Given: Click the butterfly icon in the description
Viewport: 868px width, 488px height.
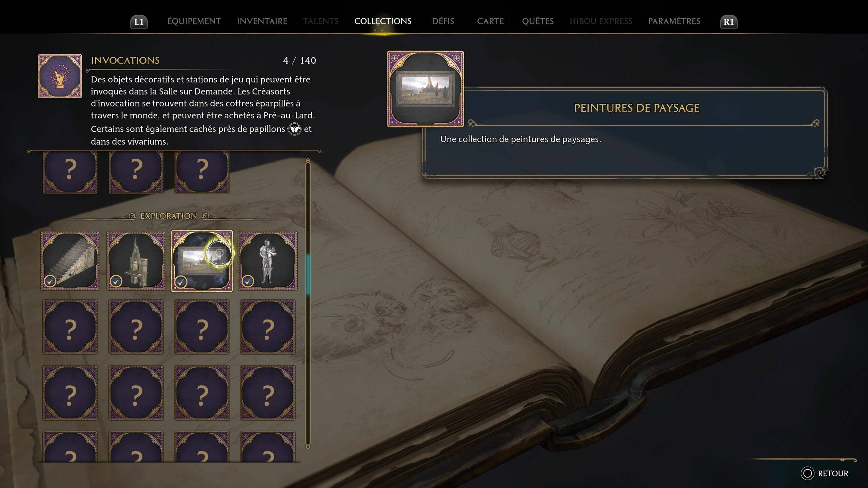Looking at the screenshot, I should (x=294, y=129).
